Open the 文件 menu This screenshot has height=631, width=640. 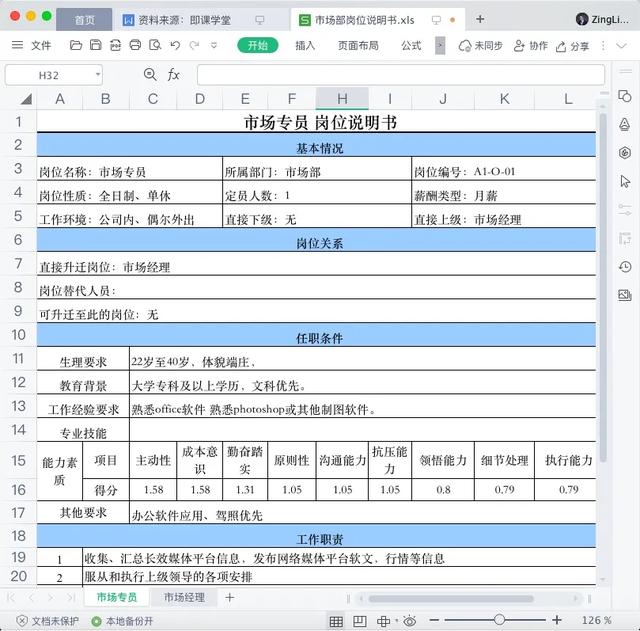click(41, 45)
